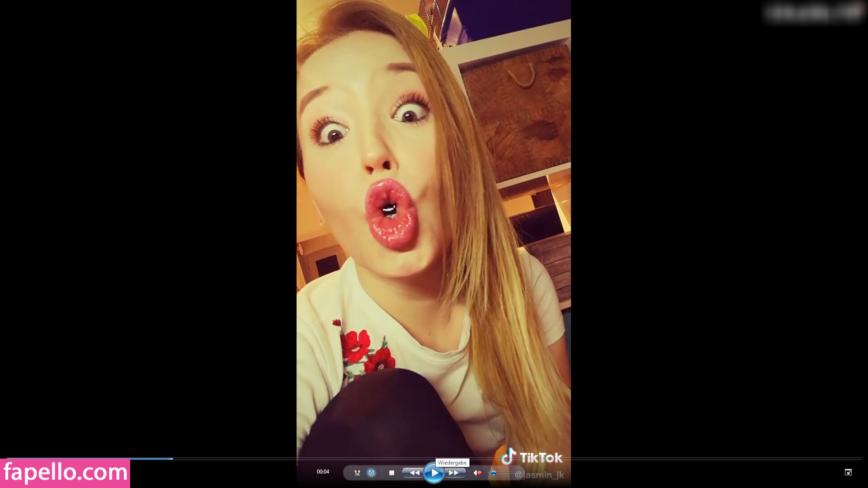The height and width of the screenshot is (488, 868).
Task: Click the Next/fast-forward button
Action: pos(454,473)
